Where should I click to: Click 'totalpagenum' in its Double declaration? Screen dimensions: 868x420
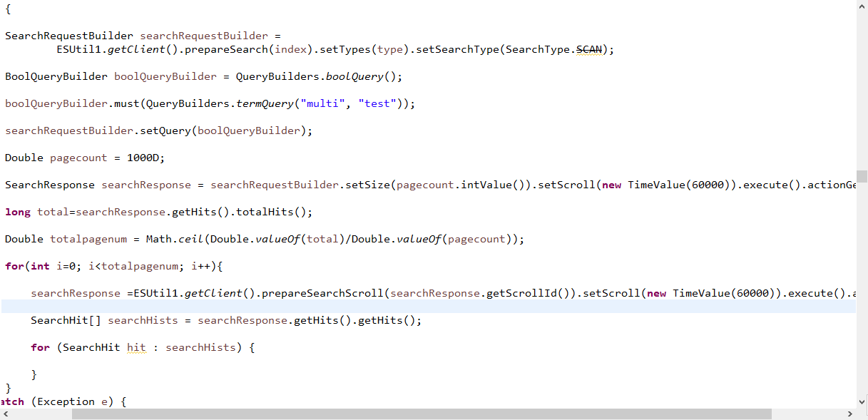pos(88,239)
